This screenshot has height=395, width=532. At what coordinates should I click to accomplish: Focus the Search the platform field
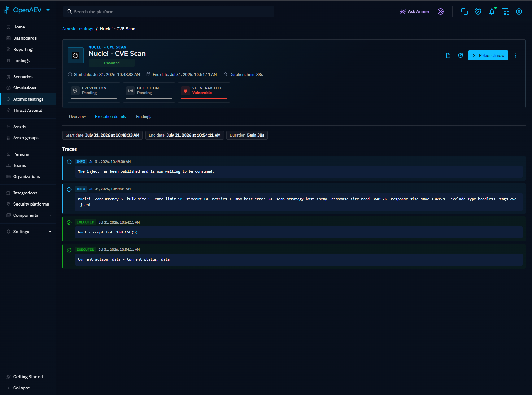coord(169,11)
